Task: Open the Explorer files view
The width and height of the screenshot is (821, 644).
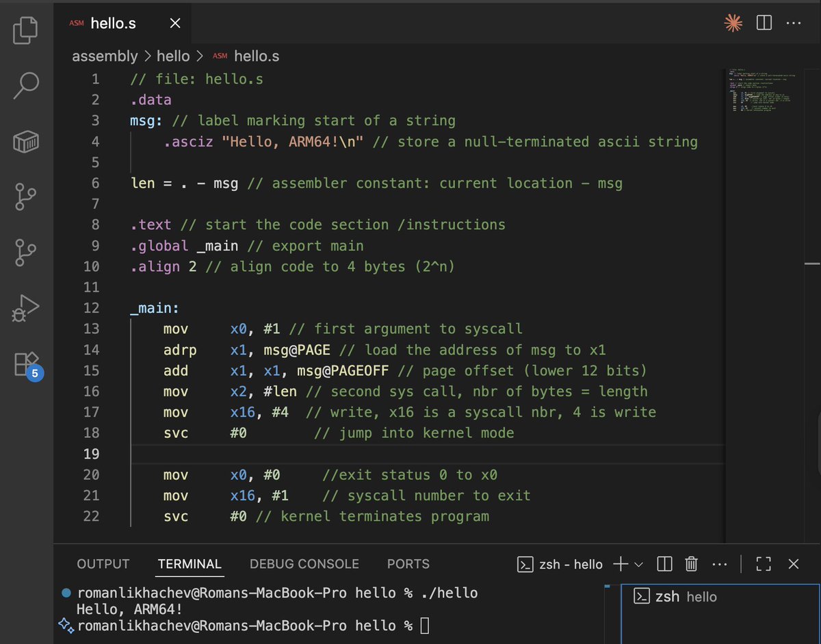Action: click(x=27, y=29)
